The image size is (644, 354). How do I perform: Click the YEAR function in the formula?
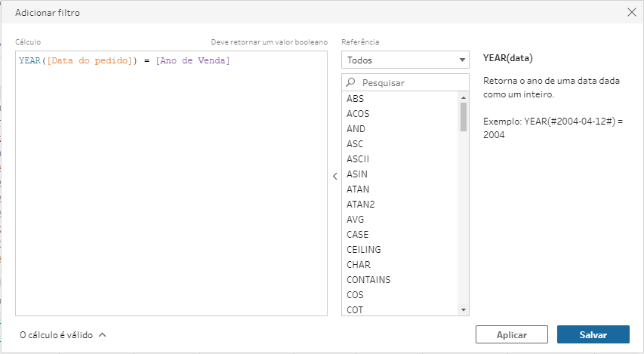tap(29, 61)
